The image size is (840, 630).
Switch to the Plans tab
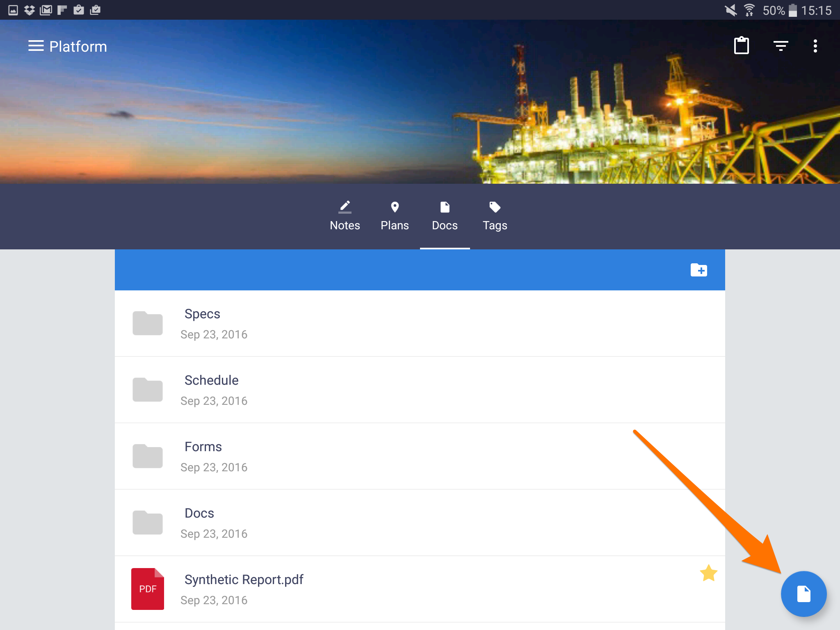(x=395, y=216)
